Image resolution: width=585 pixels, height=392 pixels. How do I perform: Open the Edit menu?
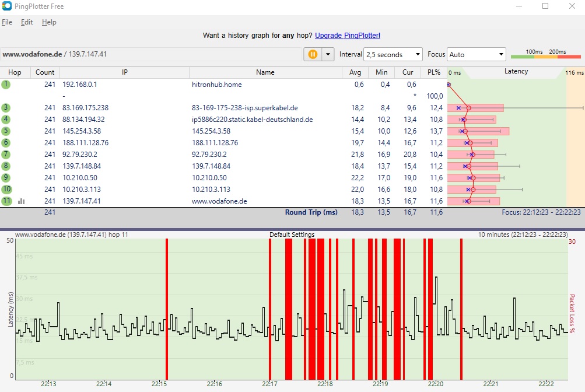coord(27,22)
